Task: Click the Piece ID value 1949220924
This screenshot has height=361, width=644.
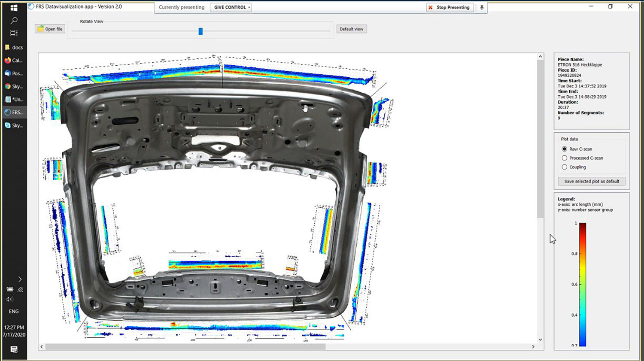Action: click(x=569, y=75)
